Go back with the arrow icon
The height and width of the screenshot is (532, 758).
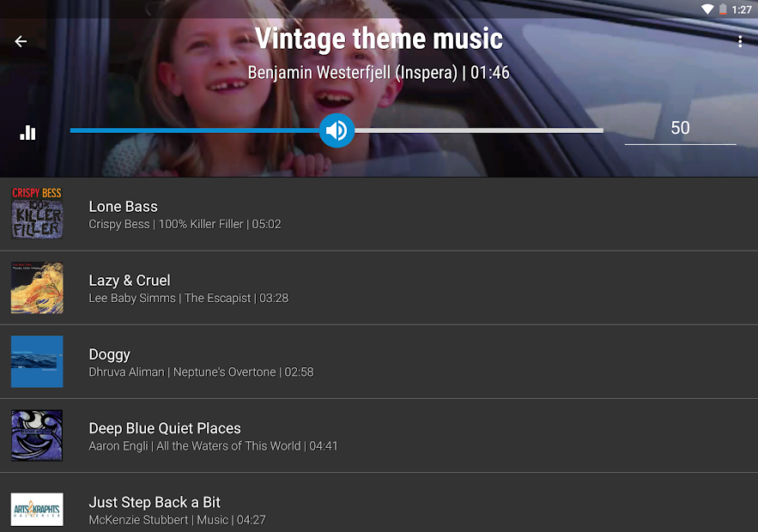21,41
